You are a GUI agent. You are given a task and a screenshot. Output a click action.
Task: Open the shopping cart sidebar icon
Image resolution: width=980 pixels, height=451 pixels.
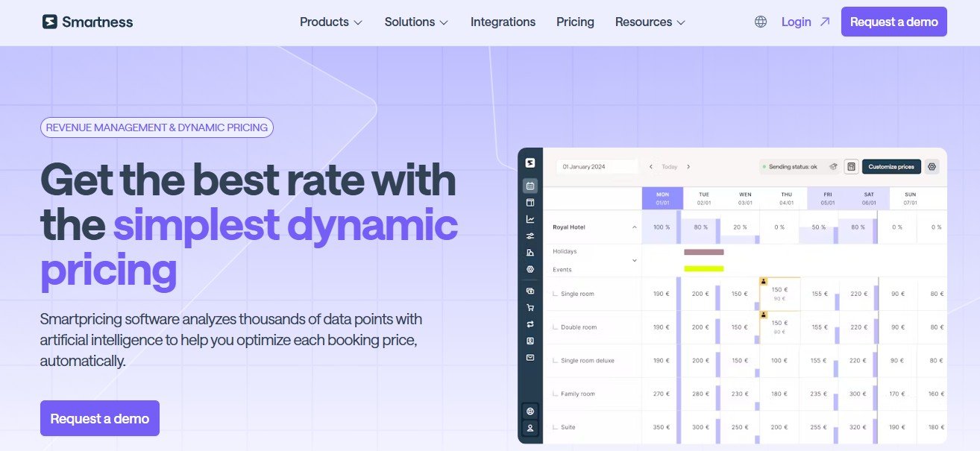coord(530,307)
